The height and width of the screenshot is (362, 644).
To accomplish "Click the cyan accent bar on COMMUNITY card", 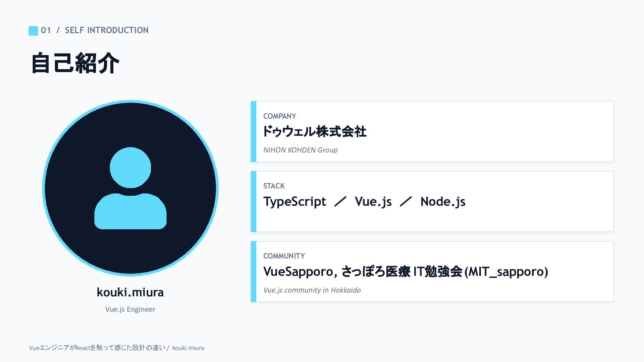I will pos(254,271).
